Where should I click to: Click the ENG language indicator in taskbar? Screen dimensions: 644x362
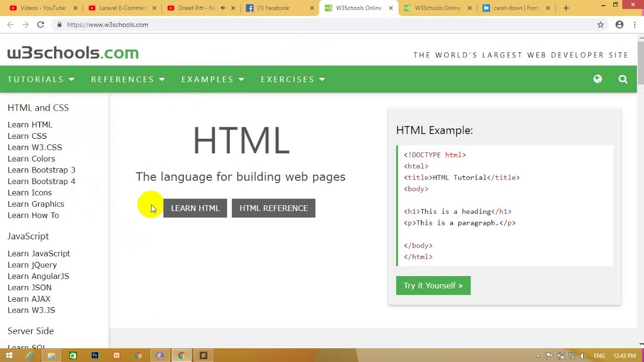599,356
